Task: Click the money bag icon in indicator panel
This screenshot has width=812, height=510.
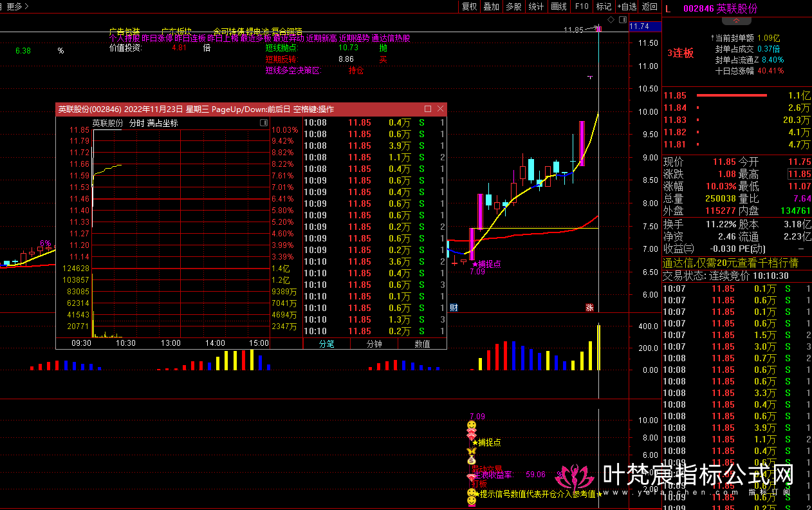Action: point(472,460)
